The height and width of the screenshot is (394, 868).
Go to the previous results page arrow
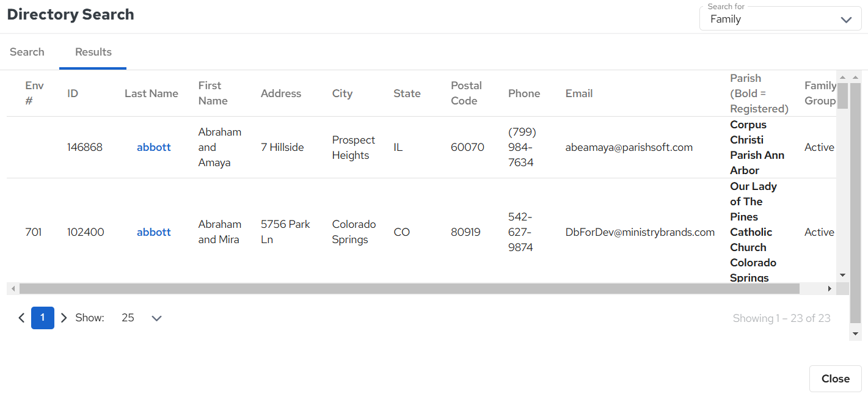[21, 318]
